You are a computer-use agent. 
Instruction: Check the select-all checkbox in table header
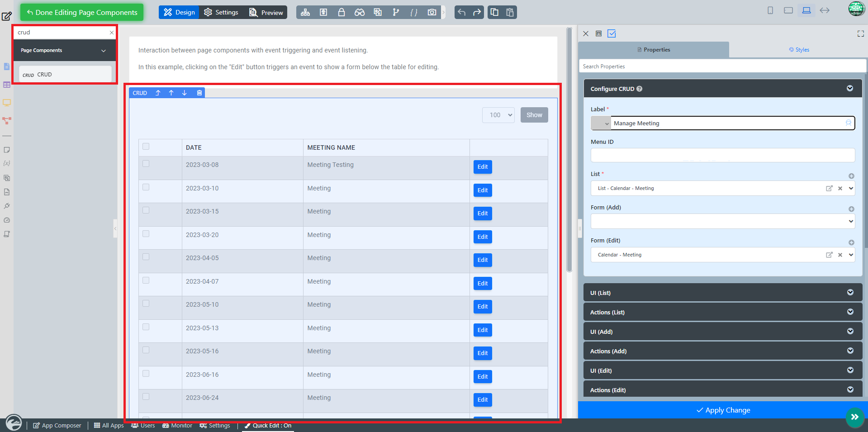pos(146,147)
